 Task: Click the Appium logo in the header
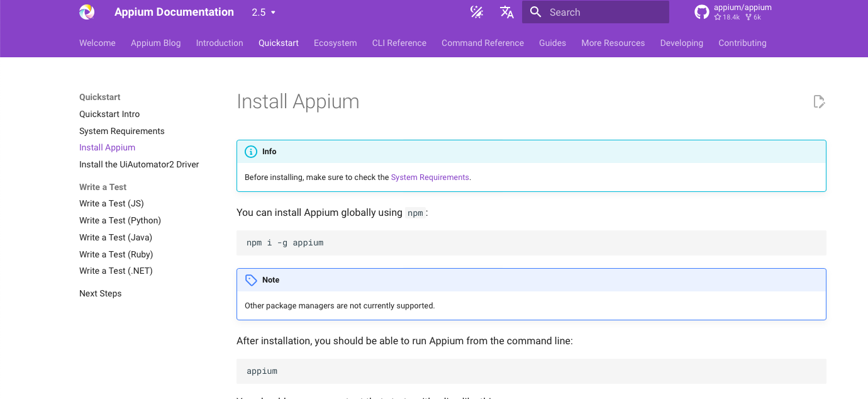pyautogui.click(x=86, y=11)
